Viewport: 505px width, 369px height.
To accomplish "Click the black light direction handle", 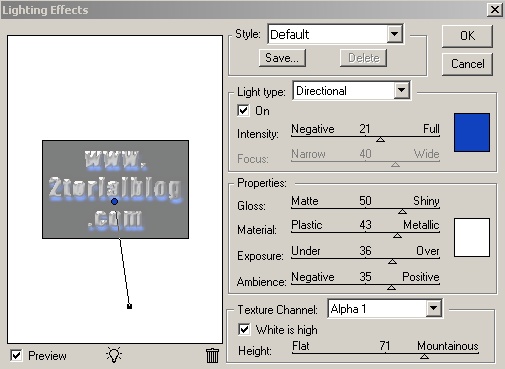I will pyautogui.click(x=130, y=306).
